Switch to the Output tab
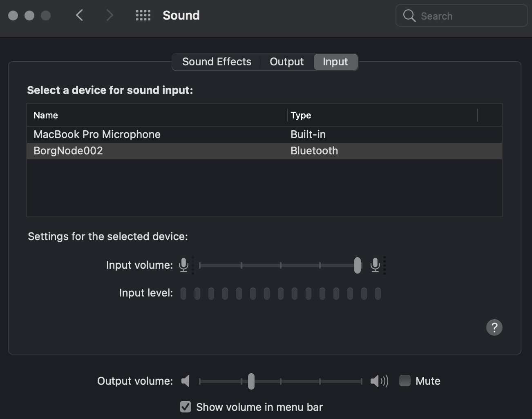Screen dimensions: 532x419 pyautogui.click(x=286, y=62)
